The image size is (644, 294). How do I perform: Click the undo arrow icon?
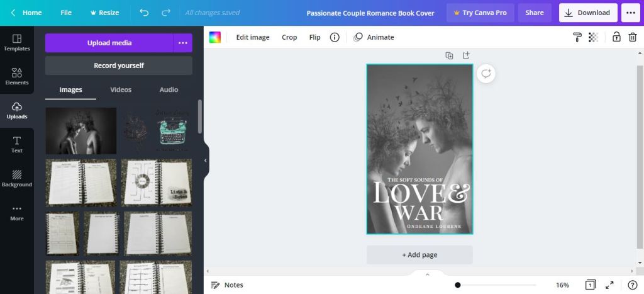tap(144, 13)
